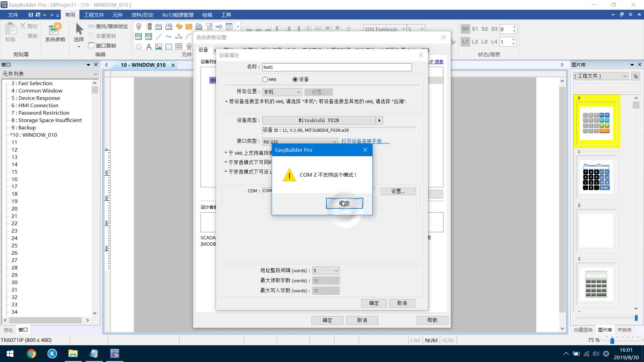
Task: Select the table grid drawing icon
Action: pyautogui.click(x=179, y=47)
